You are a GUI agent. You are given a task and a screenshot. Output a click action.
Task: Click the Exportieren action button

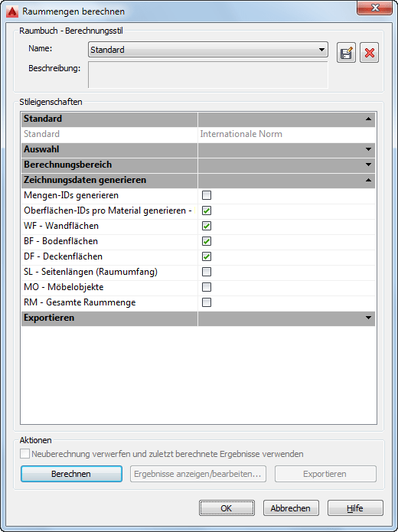point(325,474)
